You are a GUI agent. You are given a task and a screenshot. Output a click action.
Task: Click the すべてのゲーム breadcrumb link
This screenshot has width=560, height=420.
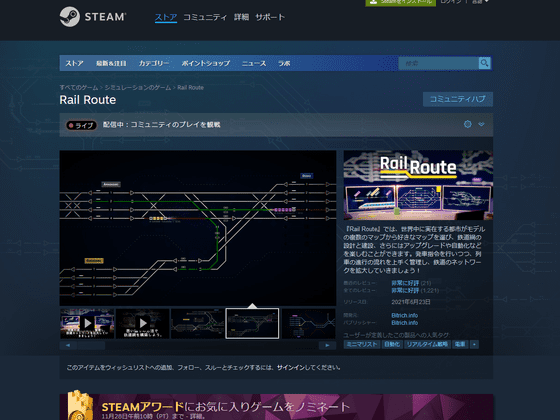coord(79,88)
